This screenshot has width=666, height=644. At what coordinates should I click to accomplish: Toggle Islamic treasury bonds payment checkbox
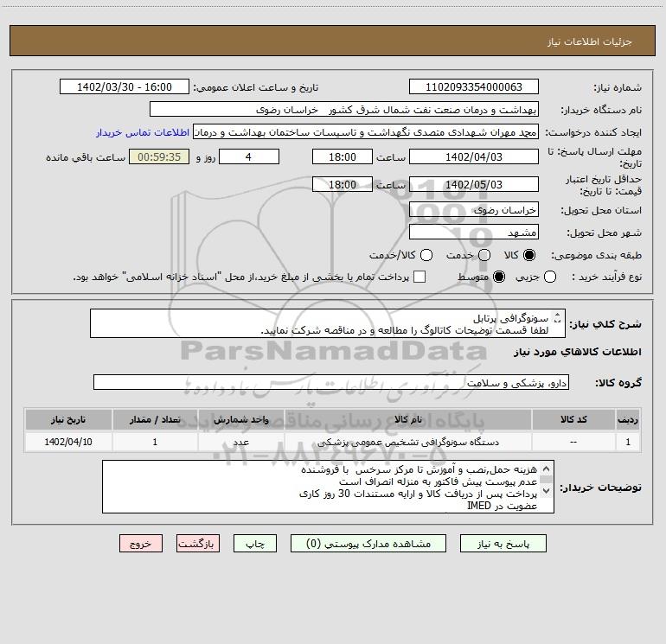(419, 277)
